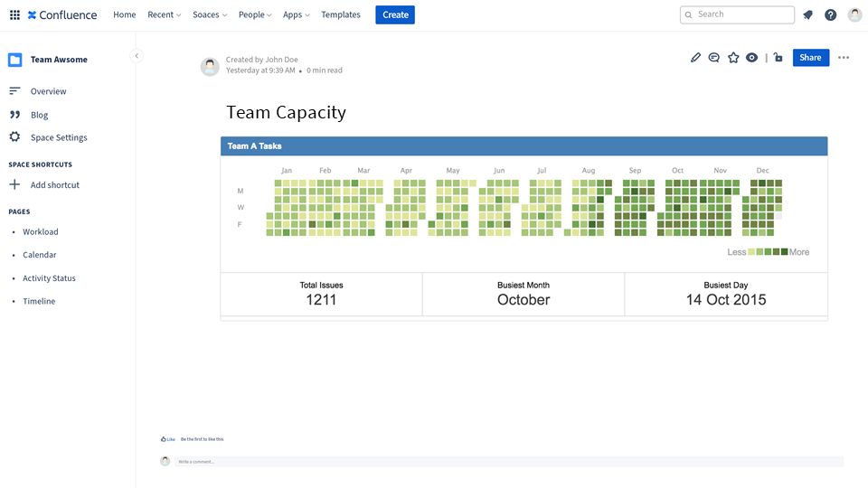The width and height of the screenshot is (868, 488).
Task: Click the Share button
Action: (x=811, y=58)
